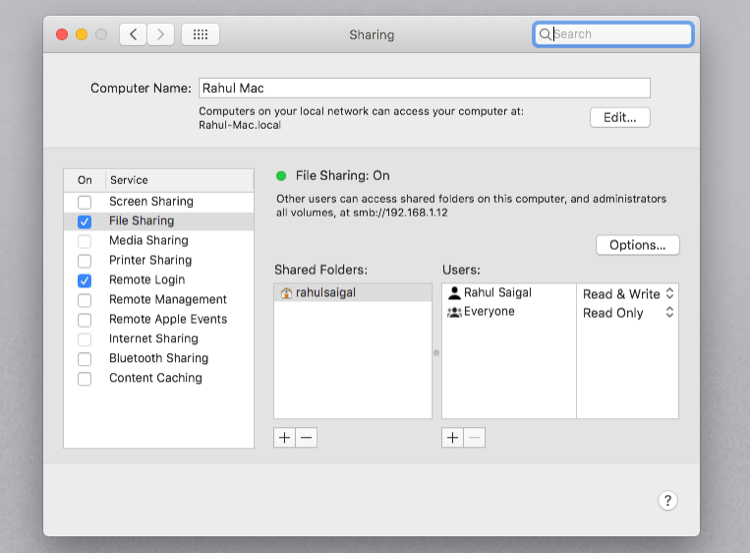Add a shared folder with plus button
The height and width of the screenshot is (553, 750).
coord(285,438)
